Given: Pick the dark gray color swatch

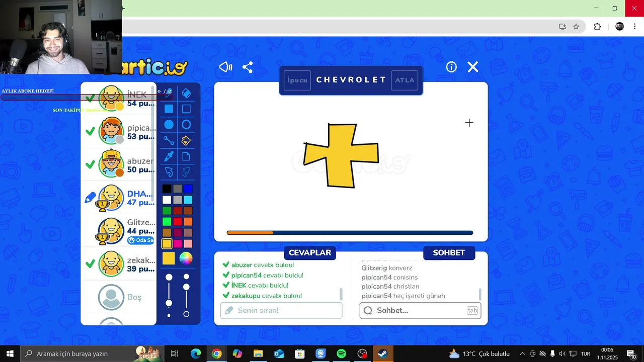Looking at the screenshot, I should 178,189.
